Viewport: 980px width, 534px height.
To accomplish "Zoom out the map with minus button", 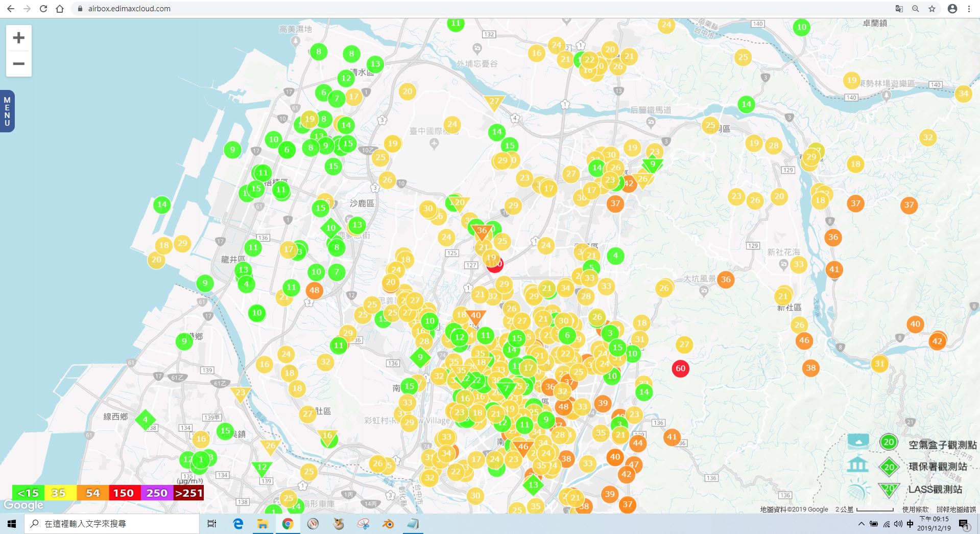I will point(19,64).
